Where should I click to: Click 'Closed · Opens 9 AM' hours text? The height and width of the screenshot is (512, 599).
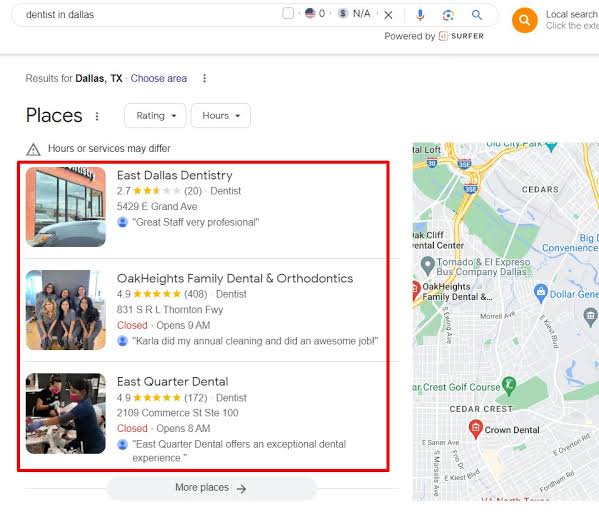[164, 325]
